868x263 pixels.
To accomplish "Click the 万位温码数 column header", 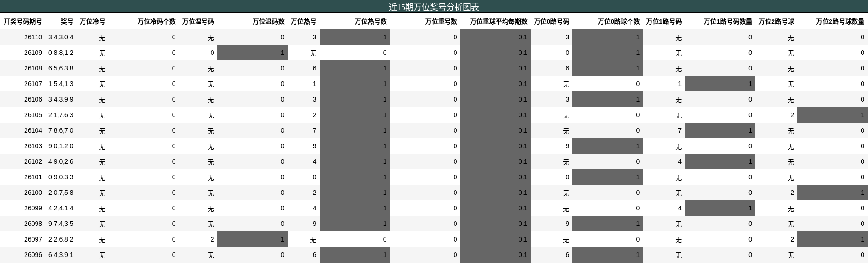I will click(x=268, y=21).
